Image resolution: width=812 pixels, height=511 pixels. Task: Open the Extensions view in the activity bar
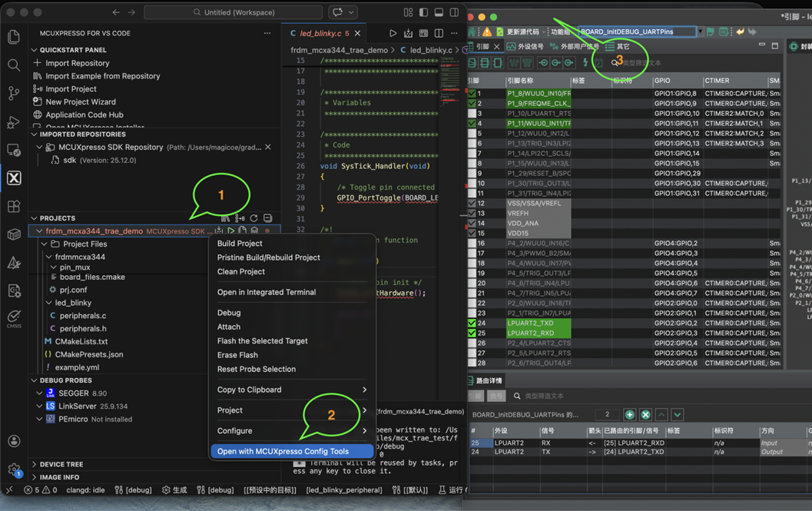click(14, 206)
